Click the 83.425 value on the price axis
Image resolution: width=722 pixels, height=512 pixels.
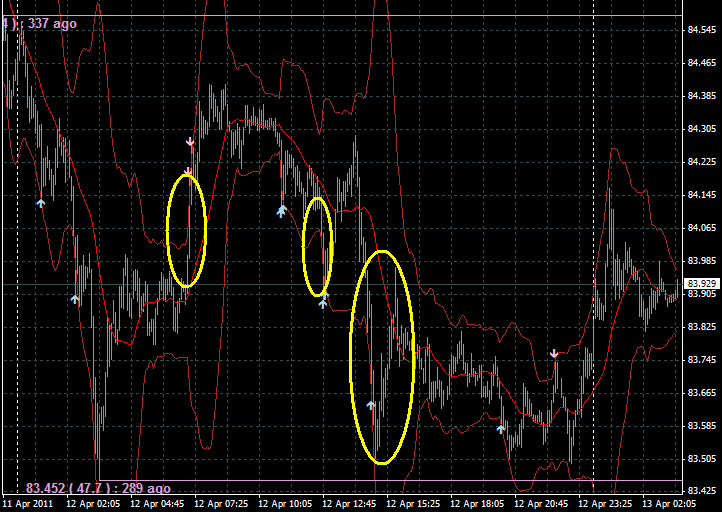click(x=701, y=490)
